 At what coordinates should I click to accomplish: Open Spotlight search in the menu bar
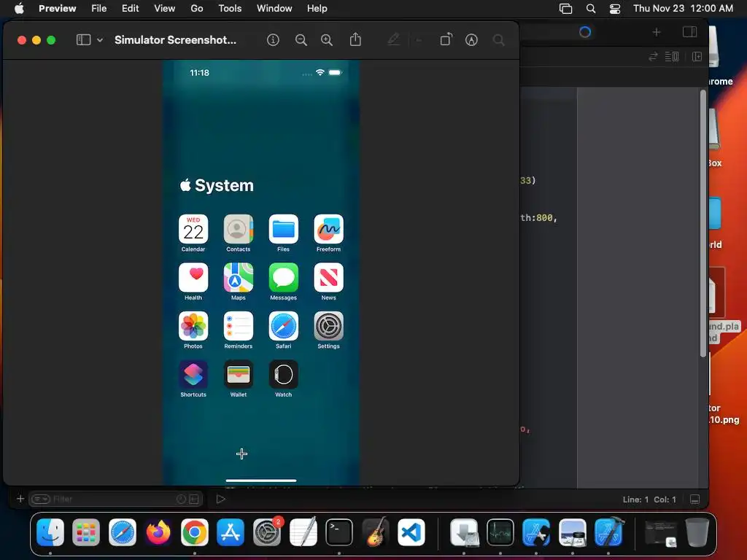(x=591, y=8)
